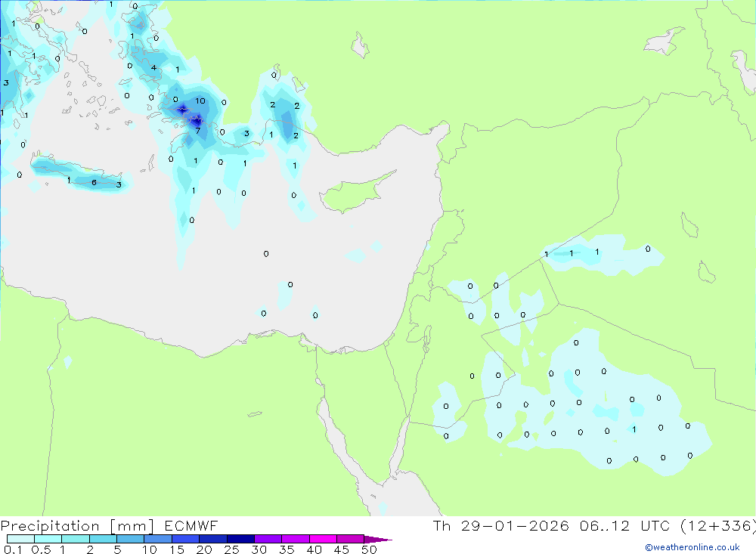Click the '06..12 UTC' time range text
This screenshot has height=554, width=756.
(x=626, y=525)
